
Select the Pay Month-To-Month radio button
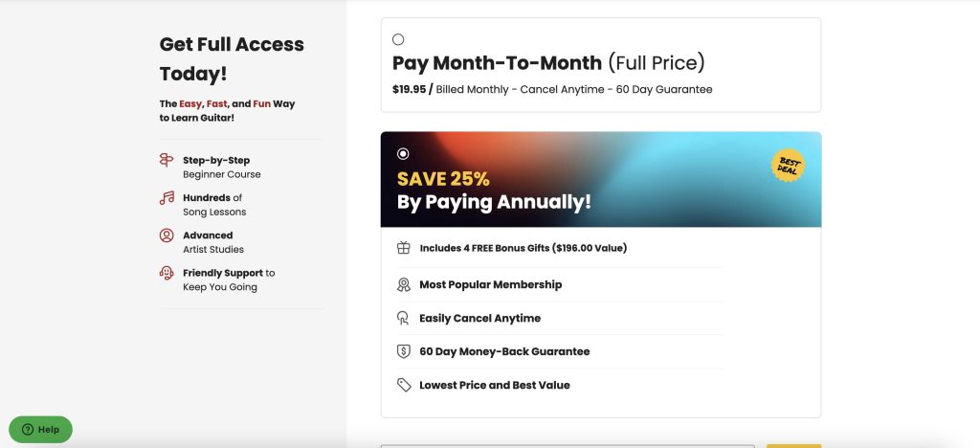click(x=398, y=39)
